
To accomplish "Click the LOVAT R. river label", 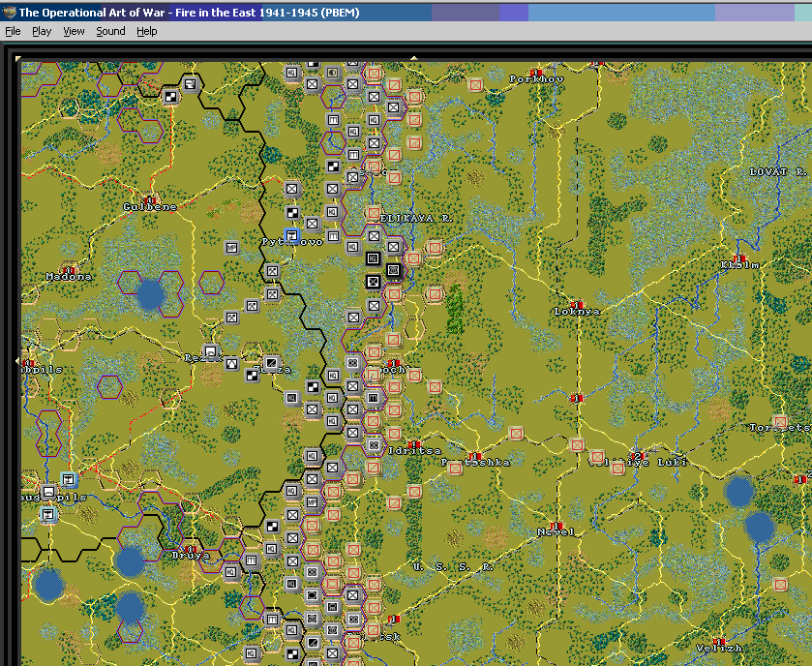I will click(778, 172).
